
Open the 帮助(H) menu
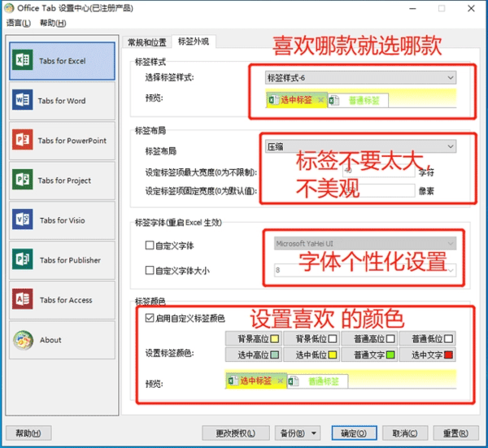pyautogui.click(x=53, y=23)
